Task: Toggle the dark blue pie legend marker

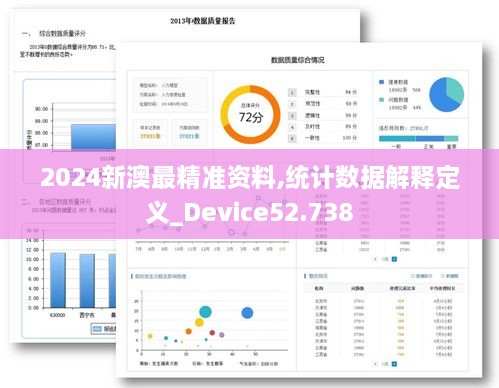Action: pyautogui.click(x=382, y=82)
